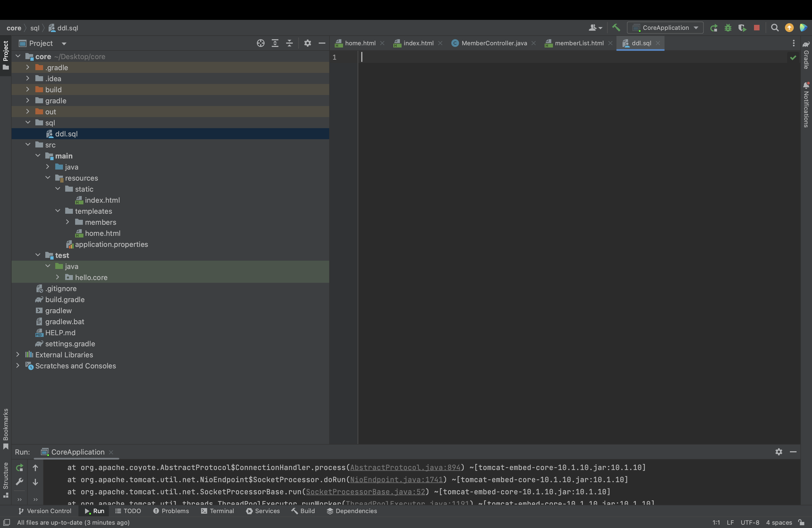This screenshot has height=528, width=812.
Task: Click the UTF-8 encoding in the status bar
Action: pos(750,522)
